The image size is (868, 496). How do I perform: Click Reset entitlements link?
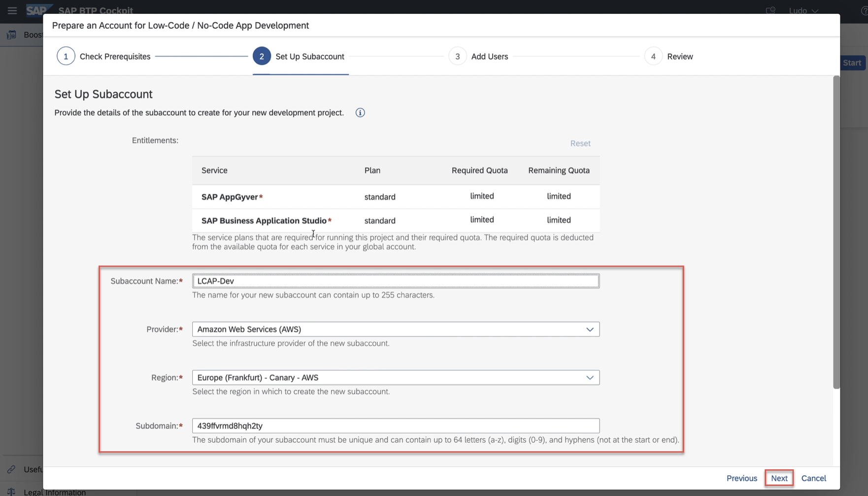pos(580,143)
